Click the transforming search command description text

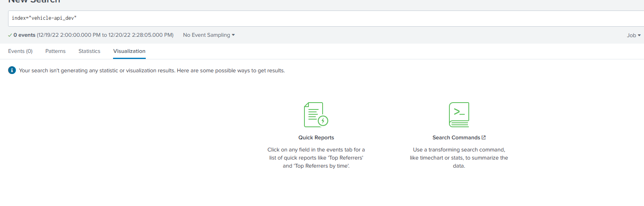[x=459, y=158]
